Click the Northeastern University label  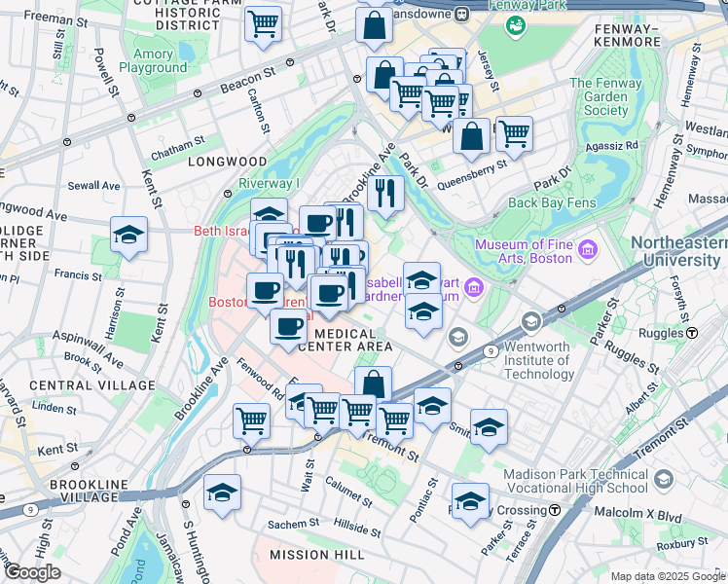click(x=679, y=251)
